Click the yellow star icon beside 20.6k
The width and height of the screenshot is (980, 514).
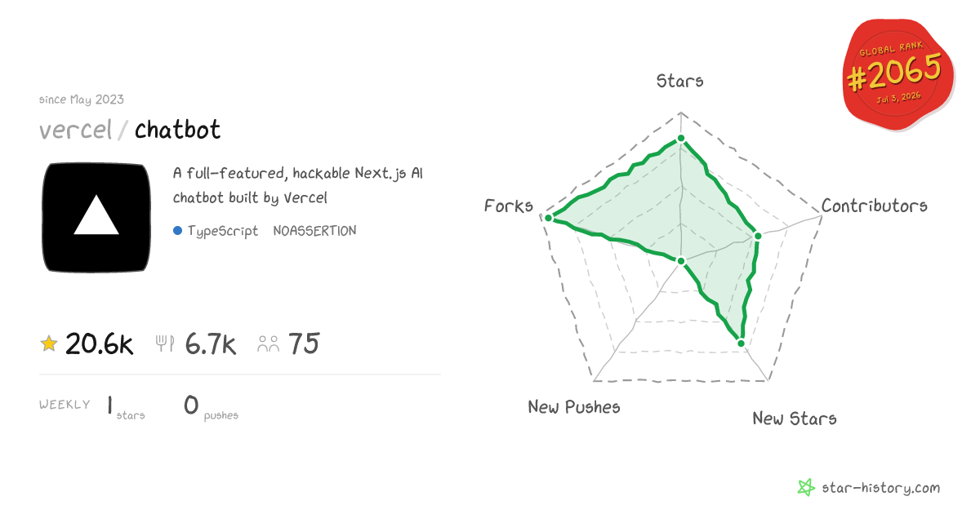click(x=49, y=344)
